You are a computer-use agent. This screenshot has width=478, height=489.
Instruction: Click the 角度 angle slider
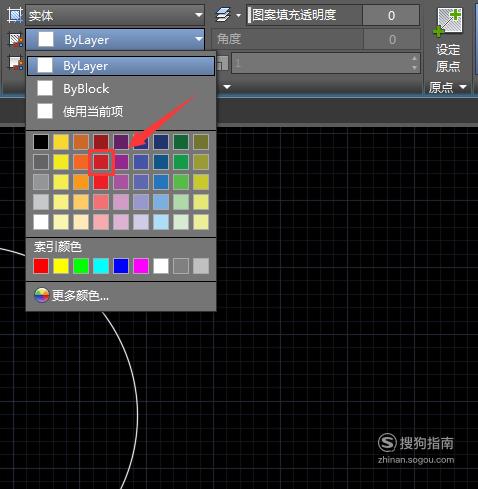coord(288,39)
